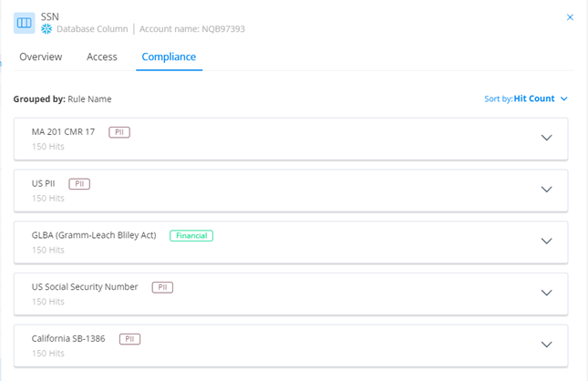Click PII tag on US Social Security Number
The width and height of the screenshot is (588, 381).
point(162,287)
